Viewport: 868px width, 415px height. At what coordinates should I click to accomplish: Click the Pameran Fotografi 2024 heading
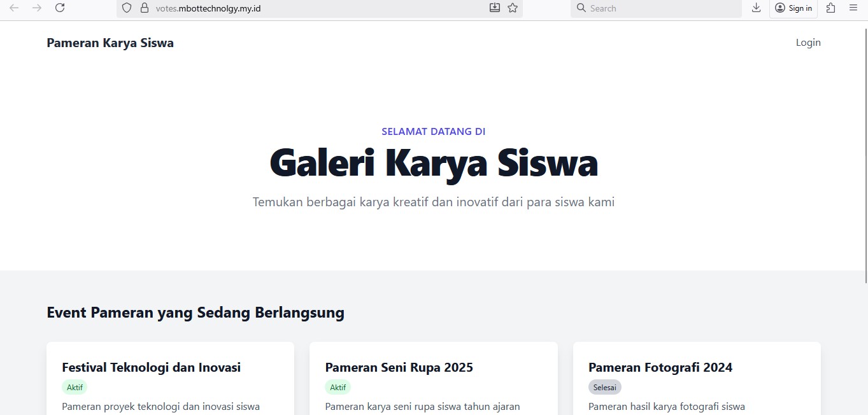click(660, 367)
